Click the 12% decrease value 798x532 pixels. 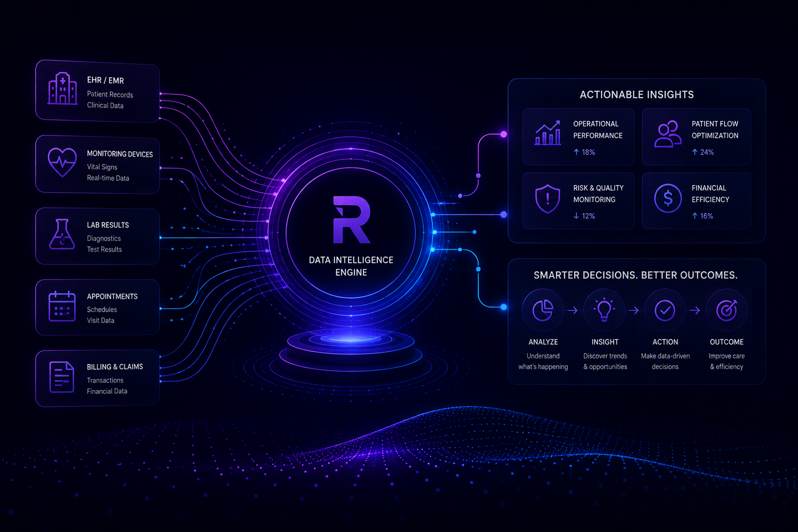pyautogui.click(x=584, y=216)
